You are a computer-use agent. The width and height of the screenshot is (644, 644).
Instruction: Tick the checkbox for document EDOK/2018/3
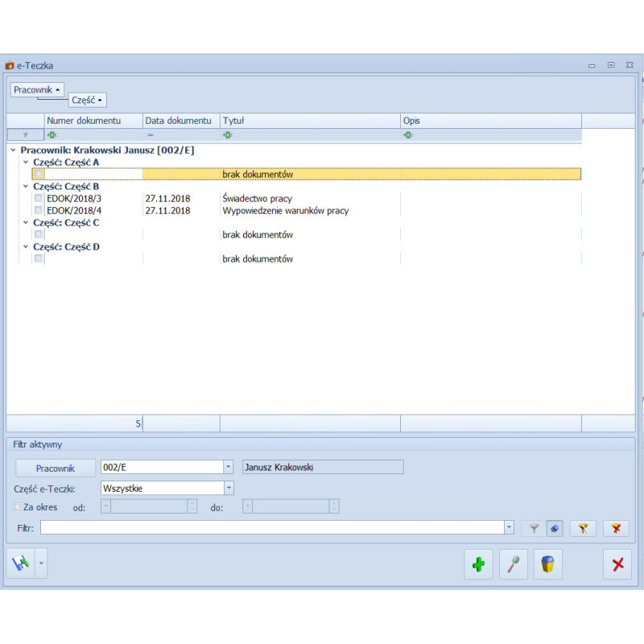tap(38, 199)
